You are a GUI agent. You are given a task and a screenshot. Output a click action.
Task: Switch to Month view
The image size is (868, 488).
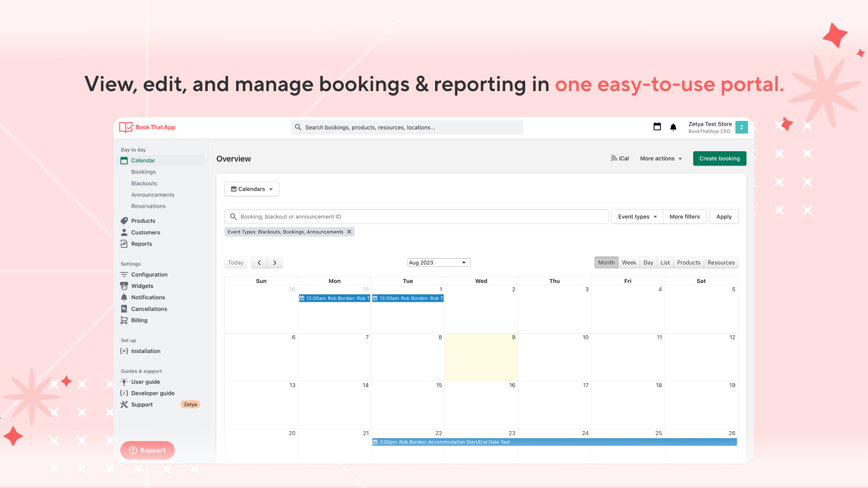click(x=607, y=262)
